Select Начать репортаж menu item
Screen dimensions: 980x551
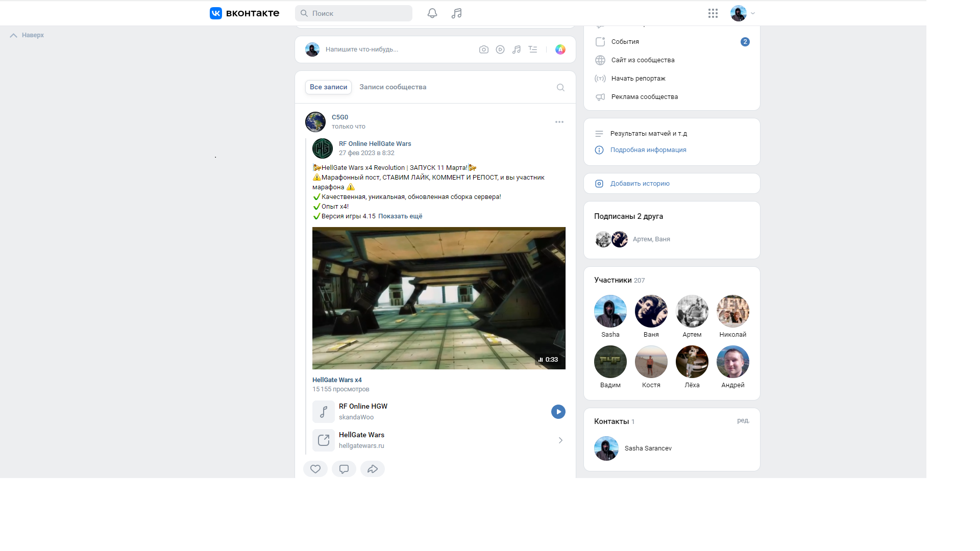672,79
